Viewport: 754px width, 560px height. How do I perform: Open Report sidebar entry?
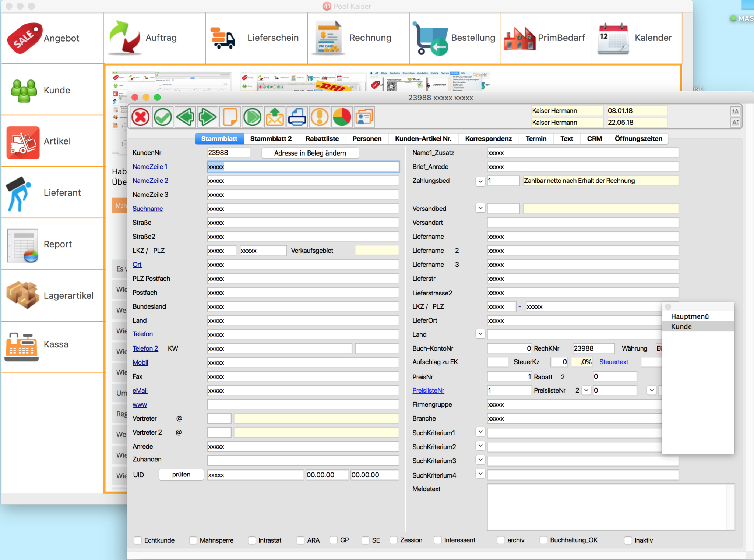52,244
